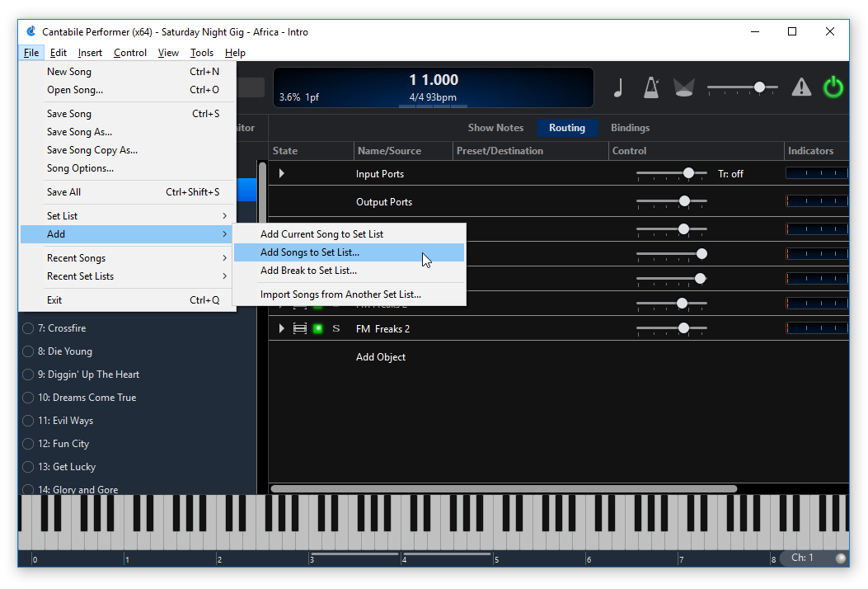The image size is (868, 589).
Task: Choose New Song
Action: pyautogui.click(x=128, y=72)
